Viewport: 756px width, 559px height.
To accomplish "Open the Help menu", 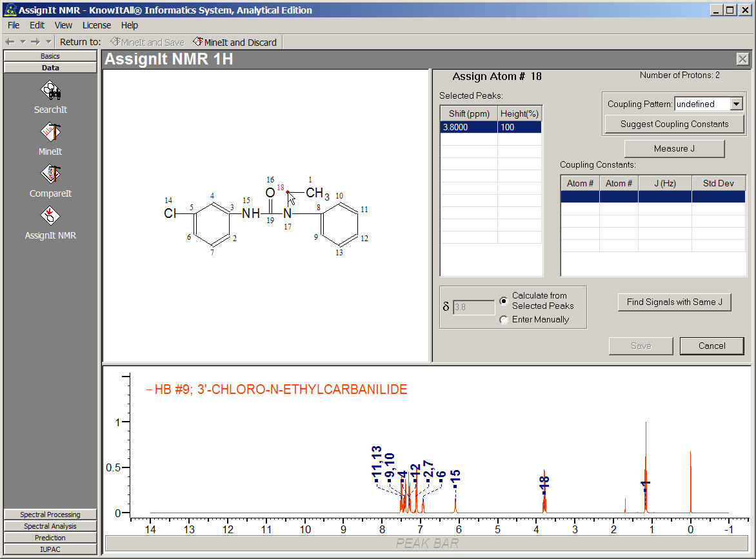I will click(x=129, y=25).
